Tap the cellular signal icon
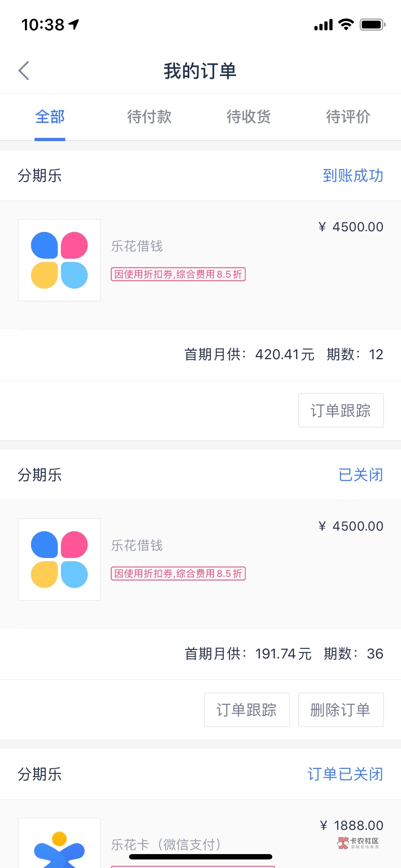 (x=323, y=25)
